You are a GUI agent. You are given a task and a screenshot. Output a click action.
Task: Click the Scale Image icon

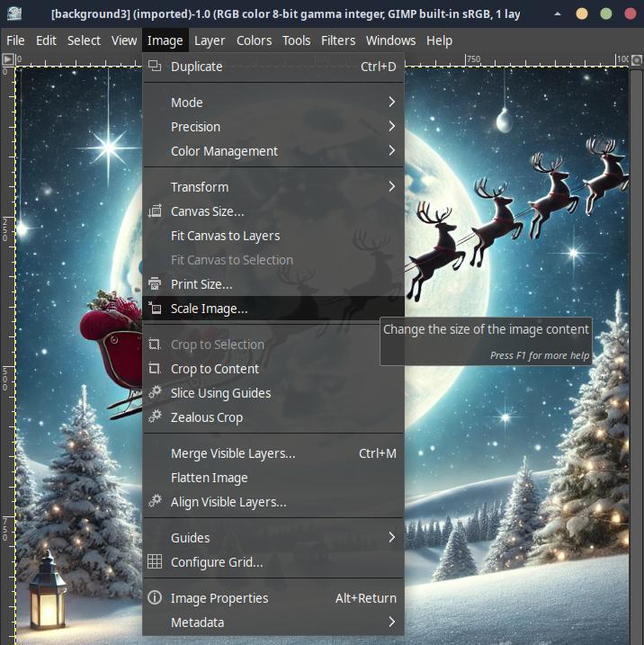[x=155, y=308]
